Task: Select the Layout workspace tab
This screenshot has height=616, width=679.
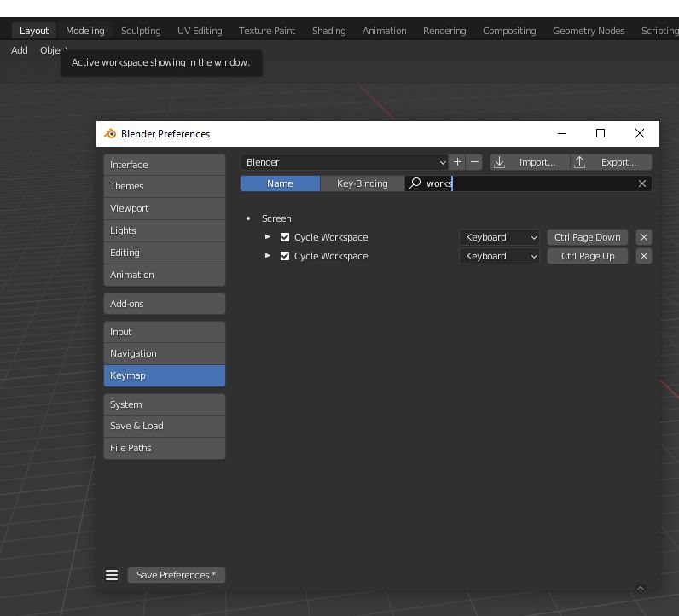Action: tap(34, 31)
